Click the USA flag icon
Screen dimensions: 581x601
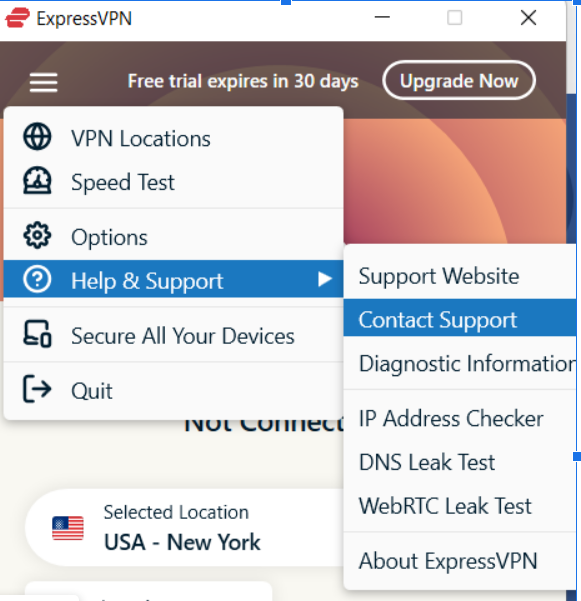coord(68,528)
